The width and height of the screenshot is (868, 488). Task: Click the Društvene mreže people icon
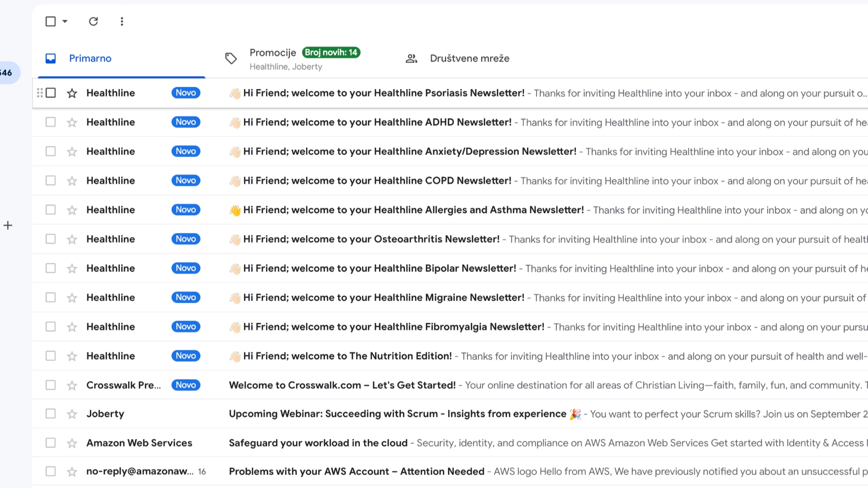(411, 58)
